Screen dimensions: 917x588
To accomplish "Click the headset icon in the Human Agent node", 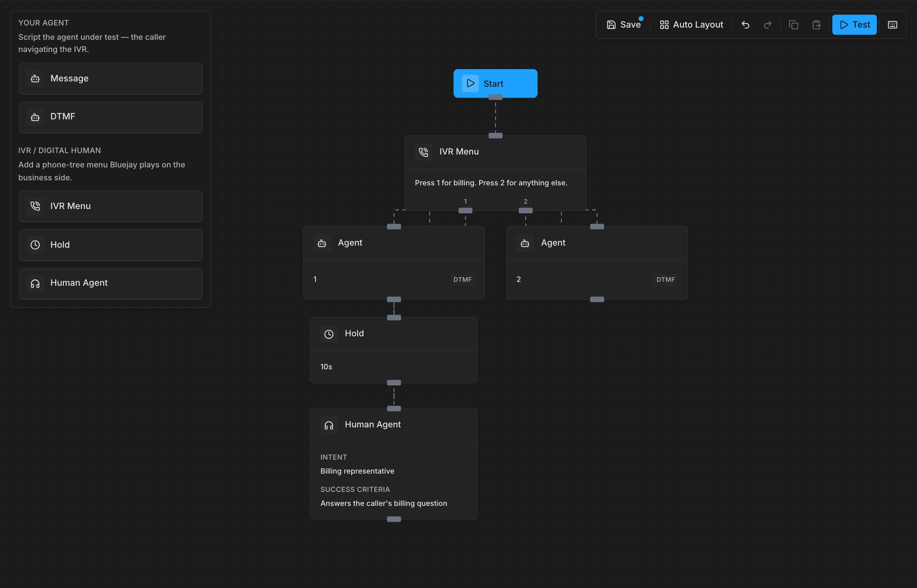I will [x=329, y=425].
